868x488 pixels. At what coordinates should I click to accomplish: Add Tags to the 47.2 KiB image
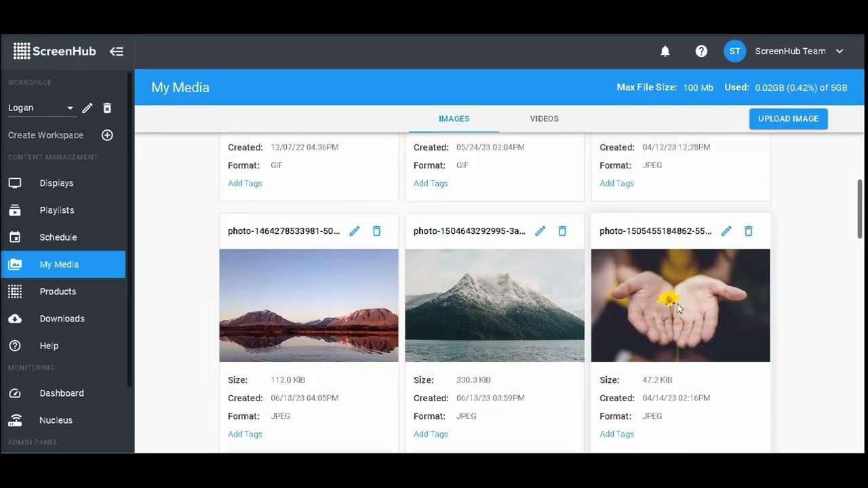[x=616, y=434]
